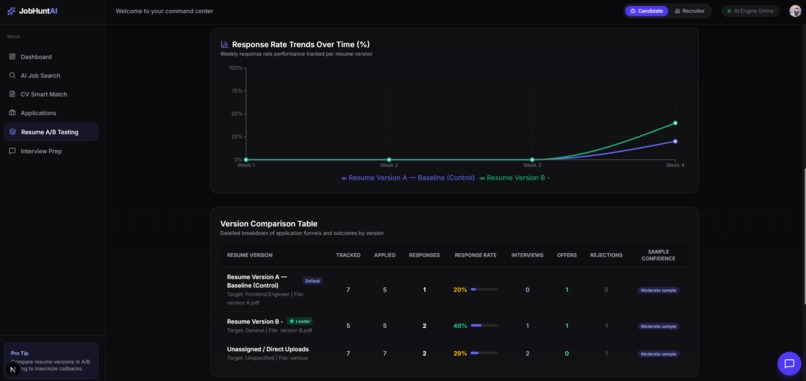Click Welcome to your command center text
This screenshot has width=806, height=381.
pos(164,11)
